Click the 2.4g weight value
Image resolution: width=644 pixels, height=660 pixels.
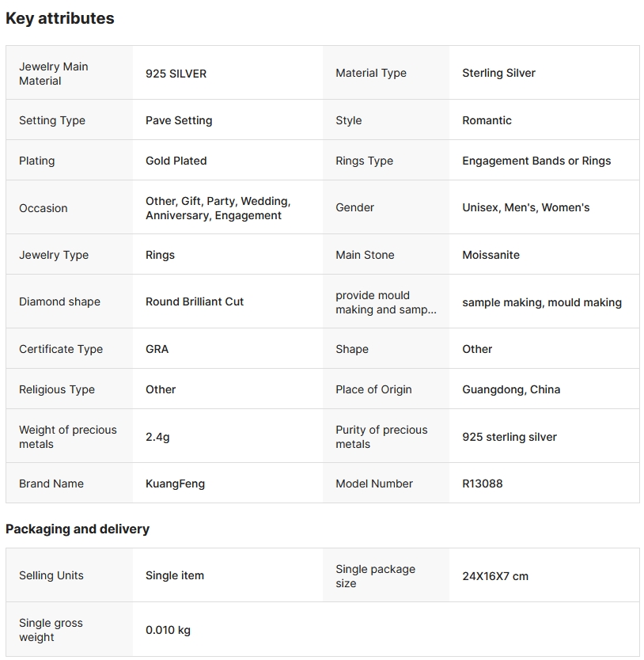[x=157, y=437]
